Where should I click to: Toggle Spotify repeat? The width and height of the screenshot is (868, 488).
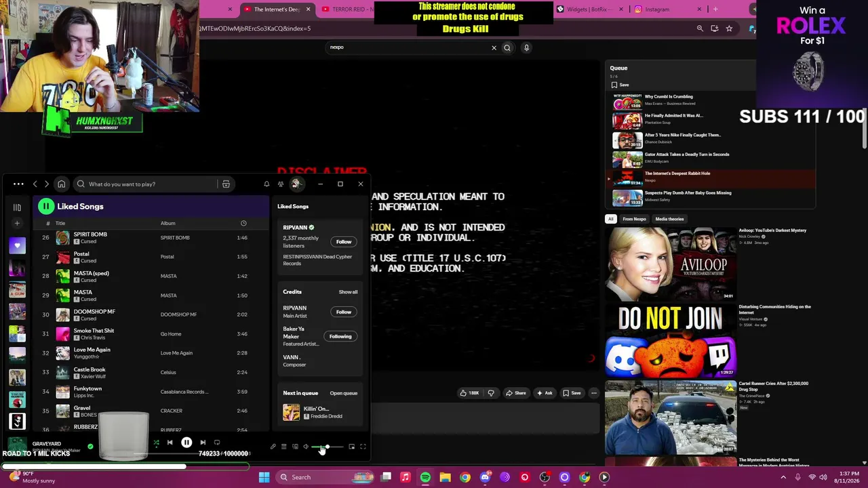[217, 443]
